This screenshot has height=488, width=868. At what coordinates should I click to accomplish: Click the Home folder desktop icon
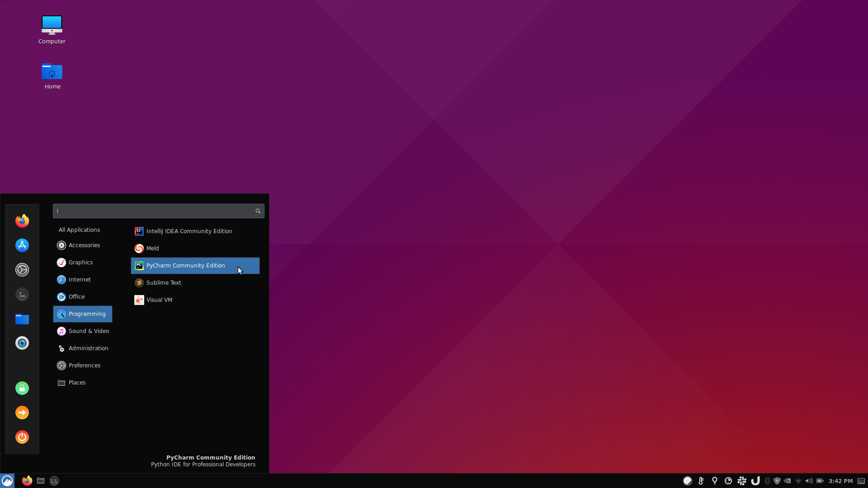point(52,75)
